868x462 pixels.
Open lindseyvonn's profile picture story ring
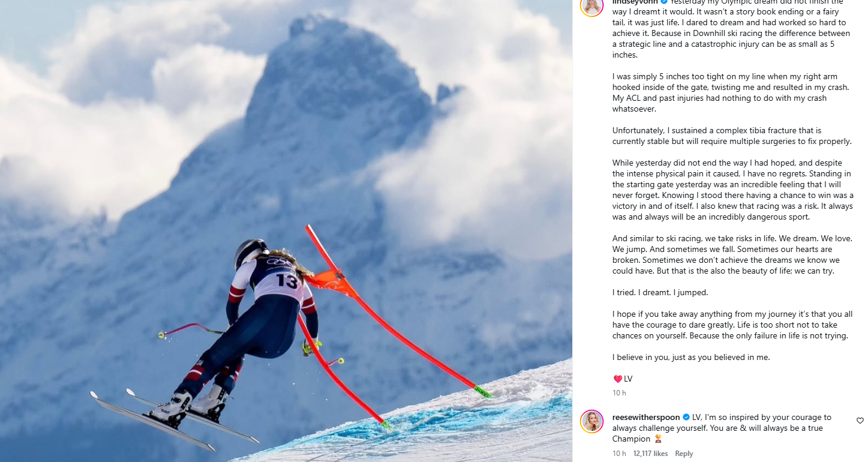pyautogui.click(x=591, y=6)
